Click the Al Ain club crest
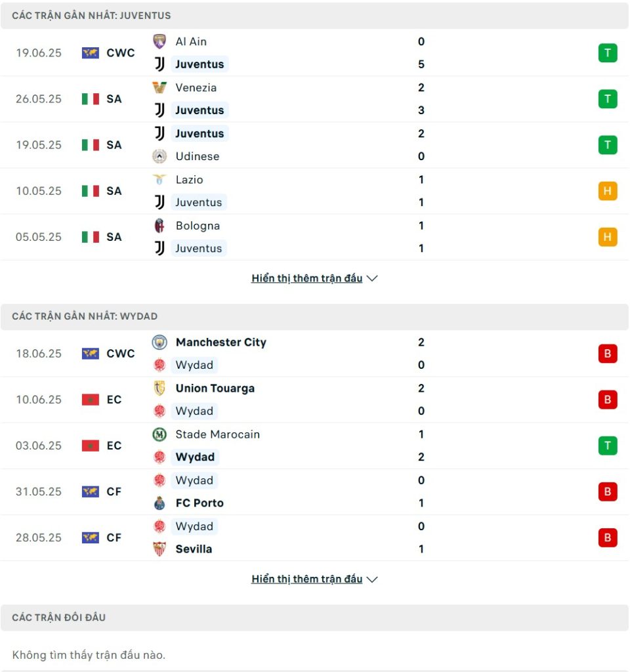Viewport: 630px width, 672px height. [159, 41]
